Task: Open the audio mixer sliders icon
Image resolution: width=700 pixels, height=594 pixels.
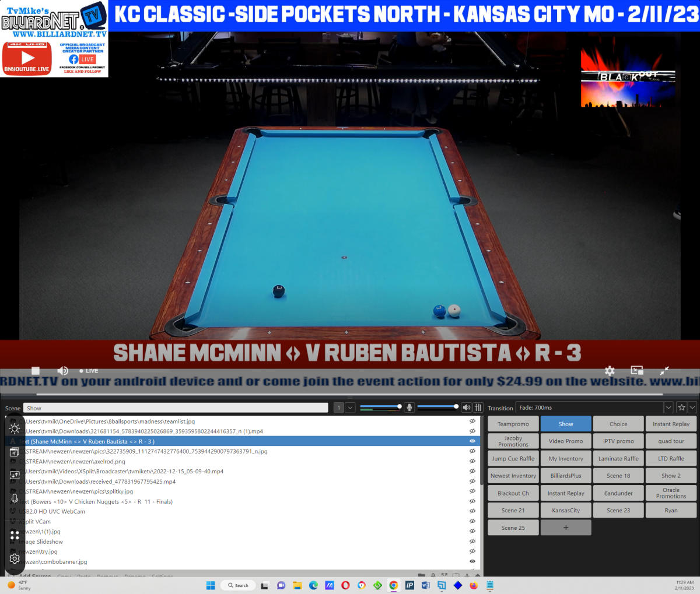Action: pos(478,407)
